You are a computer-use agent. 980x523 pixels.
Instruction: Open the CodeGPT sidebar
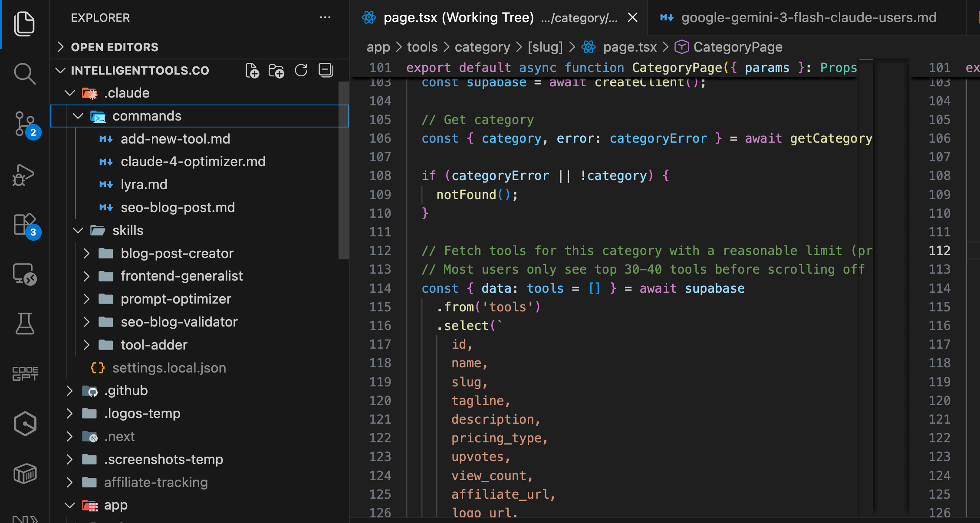click(x=25, y=373)
